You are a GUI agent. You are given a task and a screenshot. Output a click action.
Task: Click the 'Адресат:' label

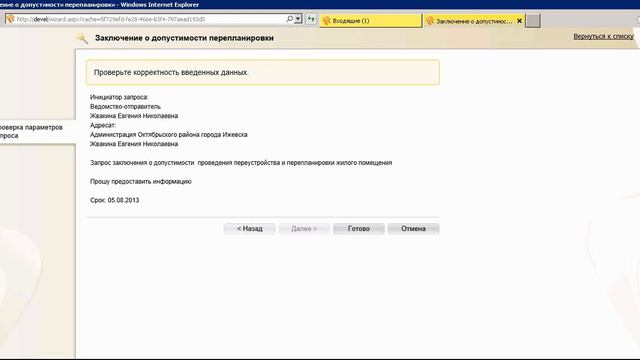point(103,125)
